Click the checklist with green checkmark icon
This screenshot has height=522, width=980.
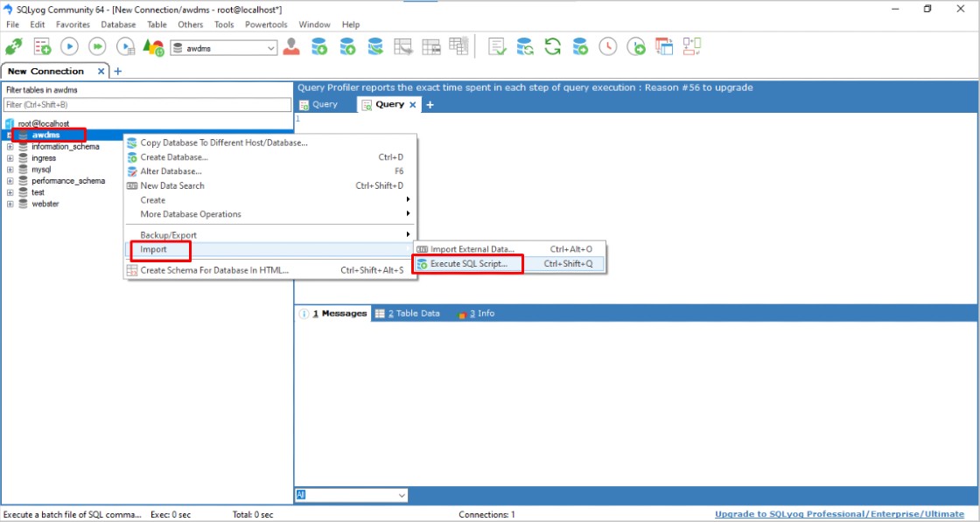(498, 47)
